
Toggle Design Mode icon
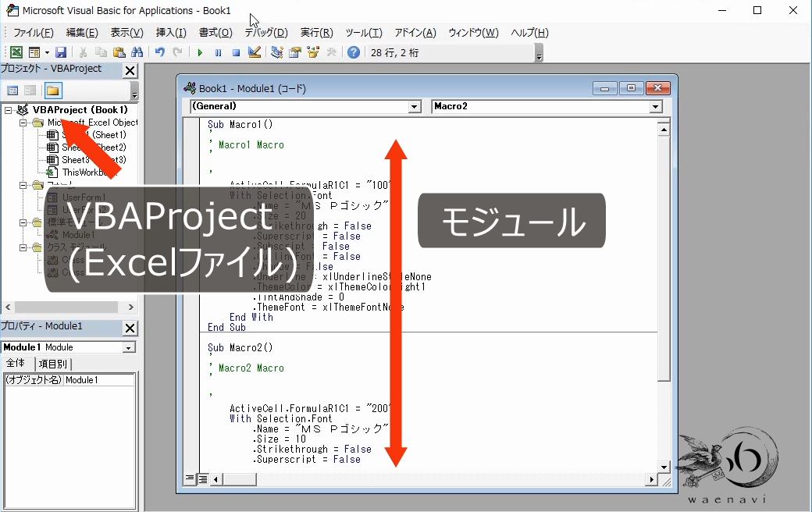click(x=255, y=52)
